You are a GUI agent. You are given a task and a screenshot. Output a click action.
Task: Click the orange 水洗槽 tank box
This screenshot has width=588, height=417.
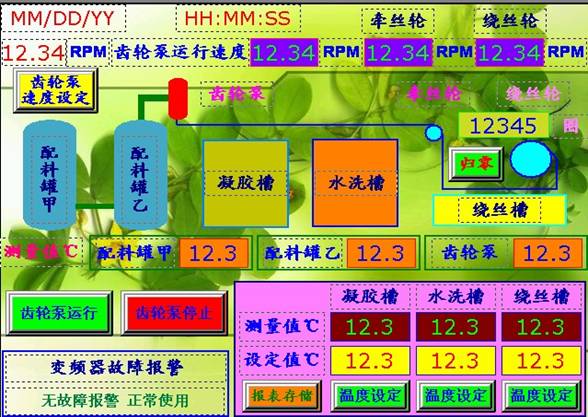click(355, 183)
